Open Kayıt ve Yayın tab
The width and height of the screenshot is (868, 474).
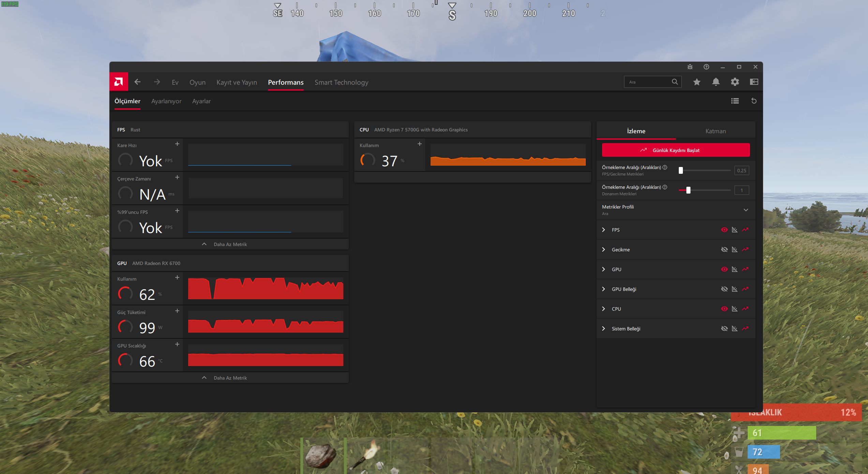click(x=237, y=82)
